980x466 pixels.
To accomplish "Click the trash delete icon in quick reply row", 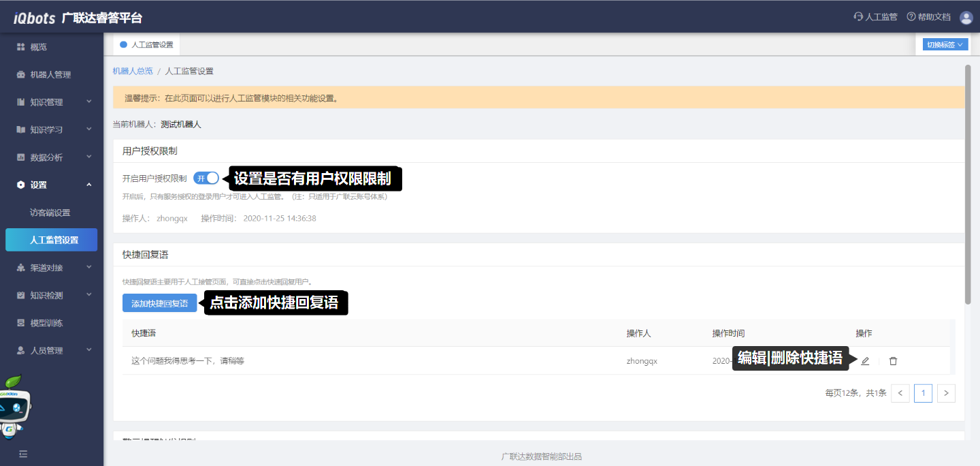I will [x=893, y=361].
